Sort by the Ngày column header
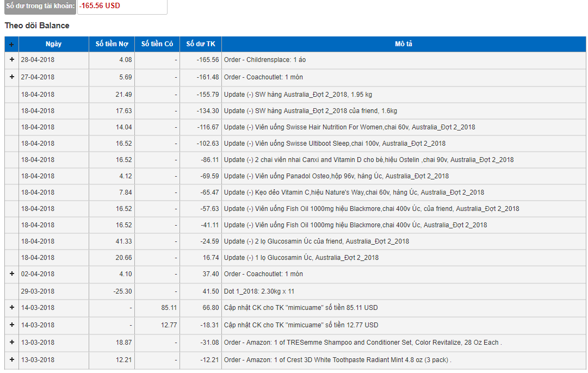This screenshot has height=373, width=588. (x=53, y=44)
